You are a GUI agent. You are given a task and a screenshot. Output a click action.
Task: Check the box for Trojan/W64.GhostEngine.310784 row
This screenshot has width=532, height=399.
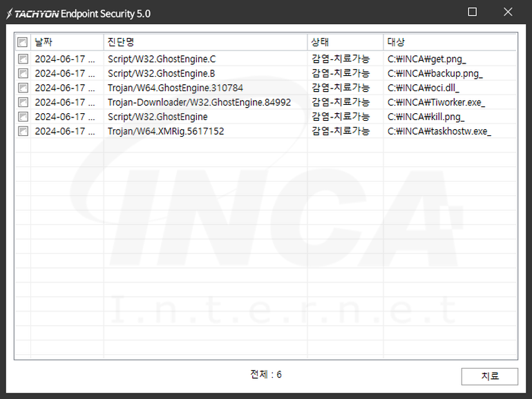click(x=23, y=88)
